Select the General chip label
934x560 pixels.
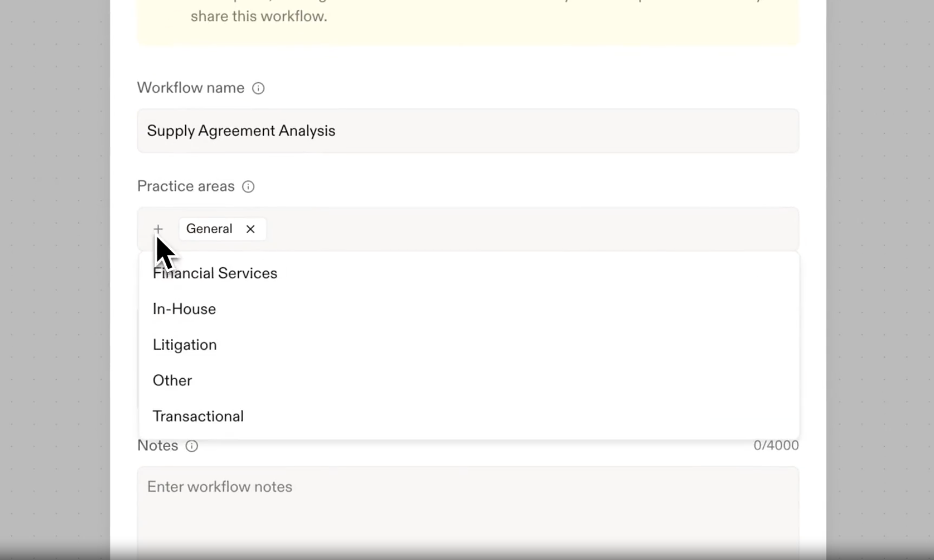coord(209,229)
